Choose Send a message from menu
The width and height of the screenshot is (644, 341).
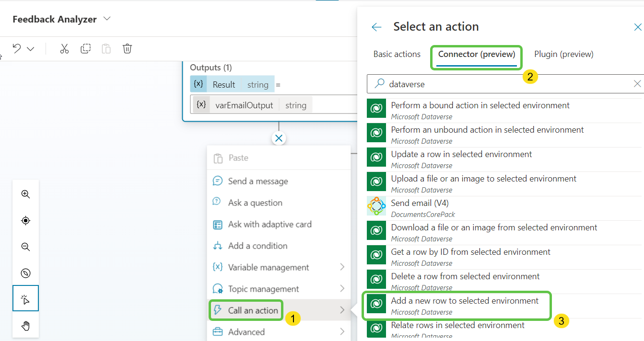pos(258,181)
